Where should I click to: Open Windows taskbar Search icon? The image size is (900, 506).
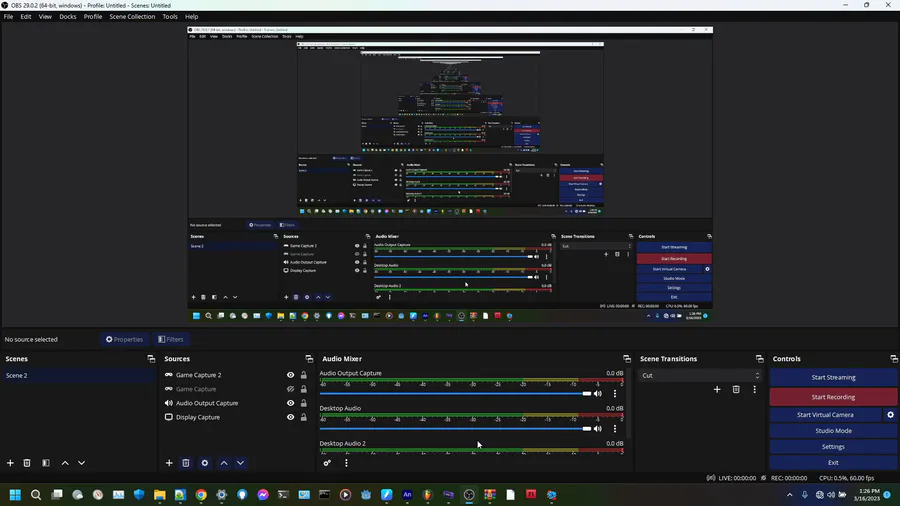click(x=36, y=495)
